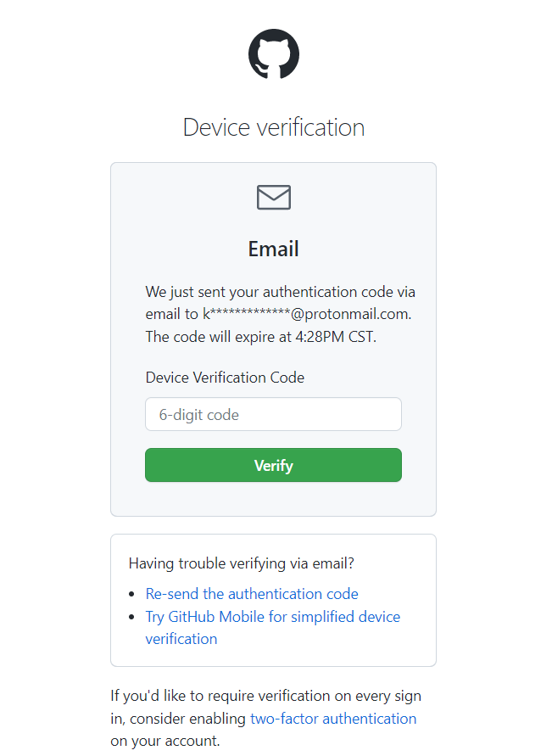Screen dimensions: 552x756
Task: Click 'If you'd like to require verification' text
Action: click(x=266, y=696)
